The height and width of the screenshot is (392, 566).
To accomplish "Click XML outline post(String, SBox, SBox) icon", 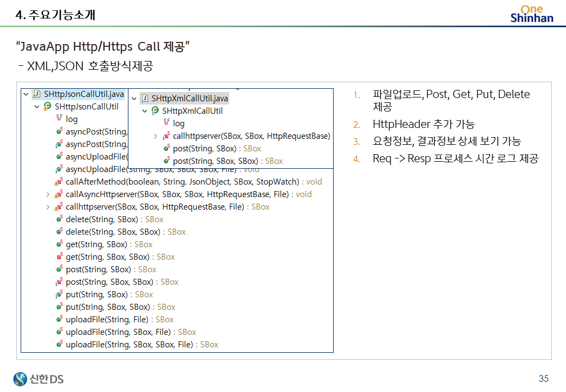I will click(167, 161).
